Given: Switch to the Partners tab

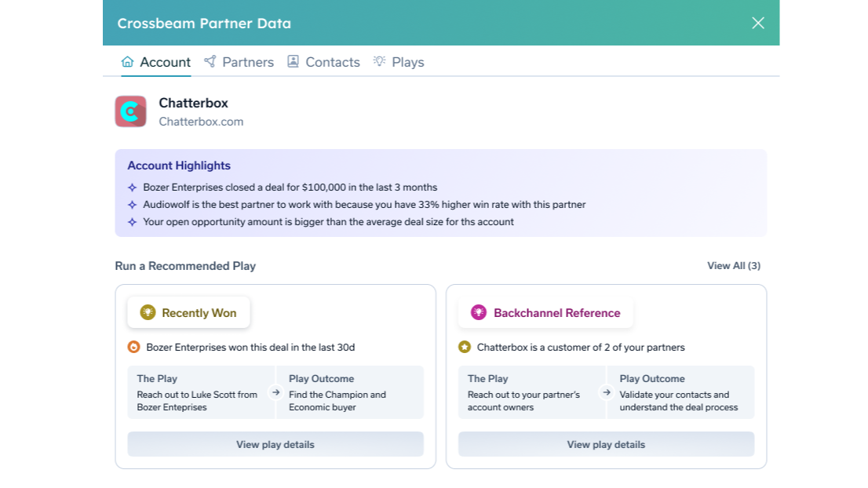Looking at the screenshot, I should click(239, 62).
